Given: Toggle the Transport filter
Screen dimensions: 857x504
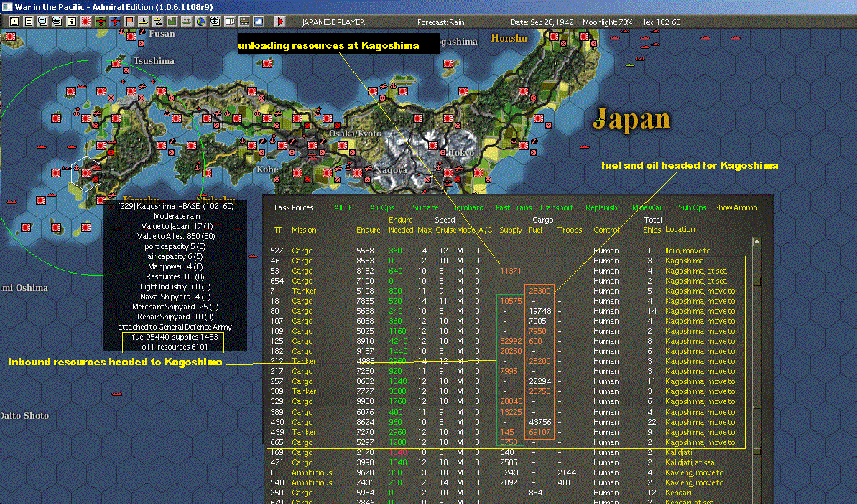Looking at the screenshot, I should click(556, 207).
